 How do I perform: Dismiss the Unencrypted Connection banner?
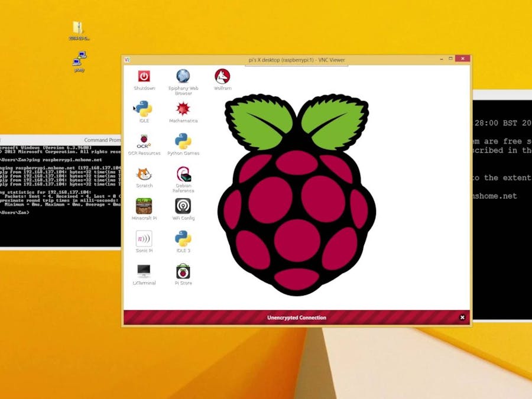[x=462, y=317]
